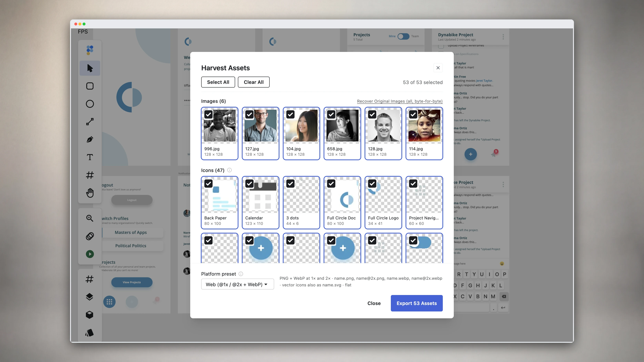Screen dimensions: 644x362
Task: Click the Full Circle Doc icon thumbnail
Action: pos(342,195)
